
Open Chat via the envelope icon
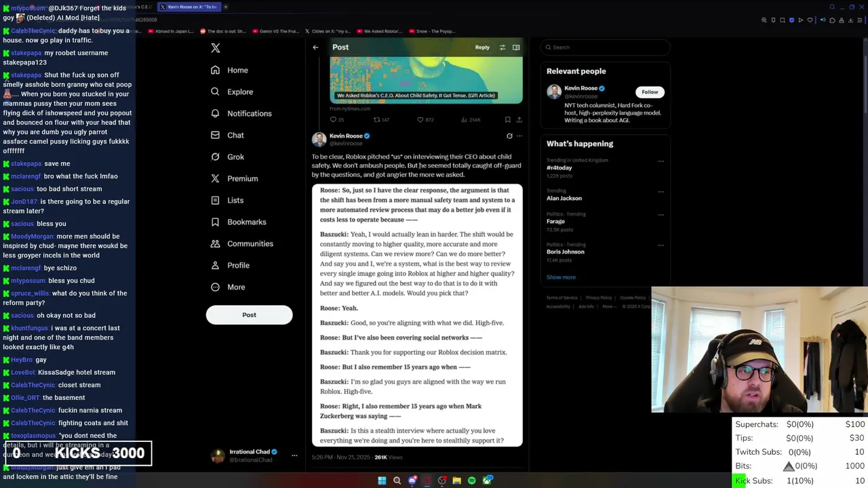click(215, 135)
